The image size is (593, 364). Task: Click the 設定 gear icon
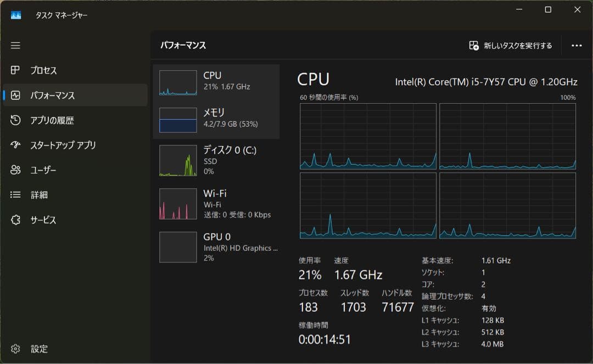click(15, 349)
